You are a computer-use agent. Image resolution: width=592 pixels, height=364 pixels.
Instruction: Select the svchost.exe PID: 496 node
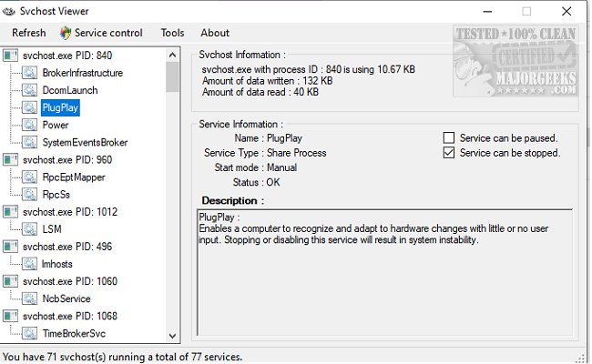[x=69, y=246]
